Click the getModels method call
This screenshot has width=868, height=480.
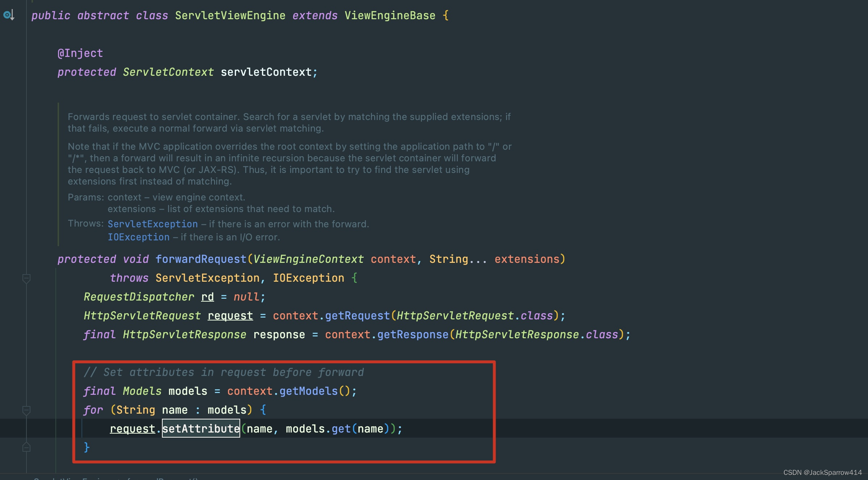pyautogui.click(x=309, y=391)
